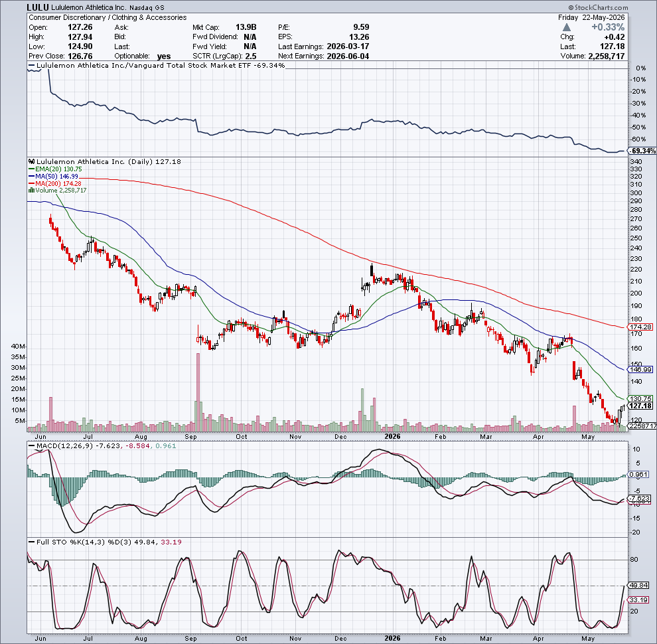The height and width of the screenshot is (644, 657).
Task: Click the Mkt Cap 13.9B value
Action: coord(246,27)
